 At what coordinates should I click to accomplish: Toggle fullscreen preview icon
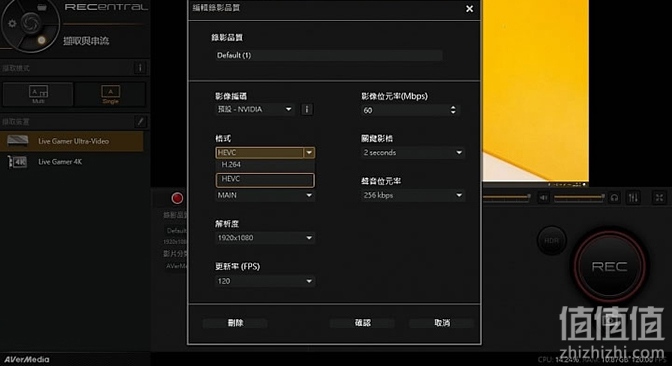[659, 198]
